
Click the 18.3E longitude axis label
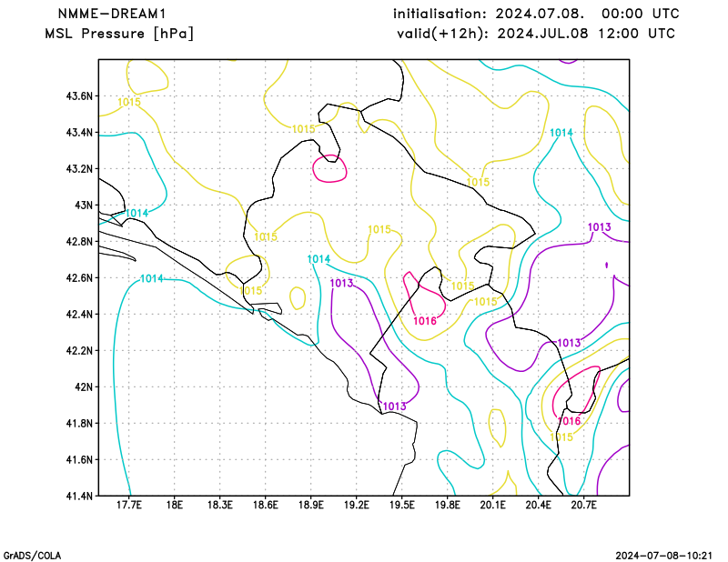pyautogui.click(x=219, y=505)
